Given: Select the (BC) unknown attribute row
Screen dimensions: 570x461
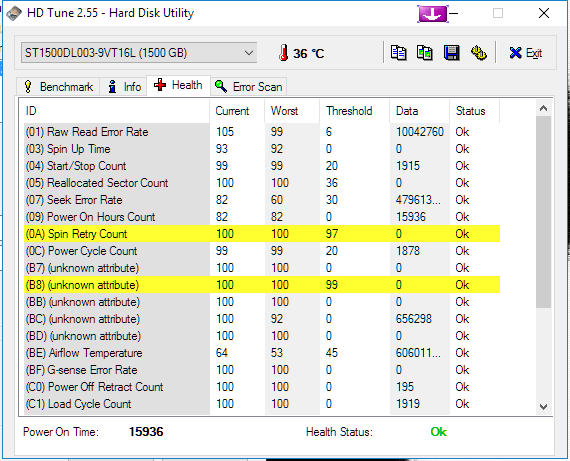Looking at the screenshot, I should pyautogui.click(x=262, y=319).
